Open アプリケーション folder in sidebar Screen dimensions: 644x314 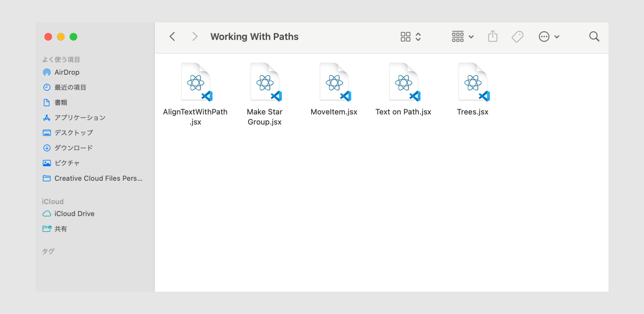click(x=80, y=117)
